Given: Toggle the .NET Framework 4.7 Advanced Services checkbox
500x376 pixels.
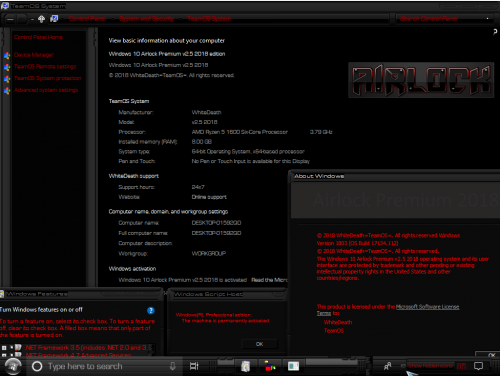Looking at the screenshot, I should [x=12, y=355].
